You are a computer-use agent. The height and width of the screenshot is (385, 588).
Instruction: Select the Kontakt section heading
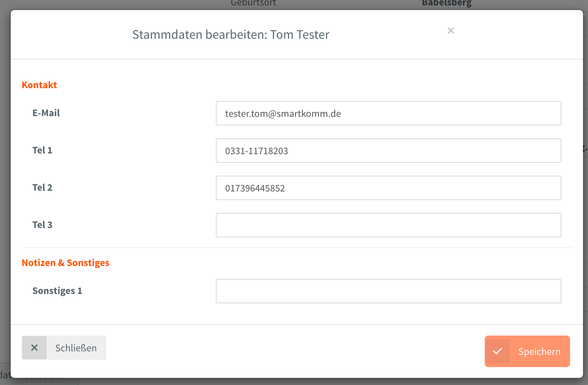point(39,85)
